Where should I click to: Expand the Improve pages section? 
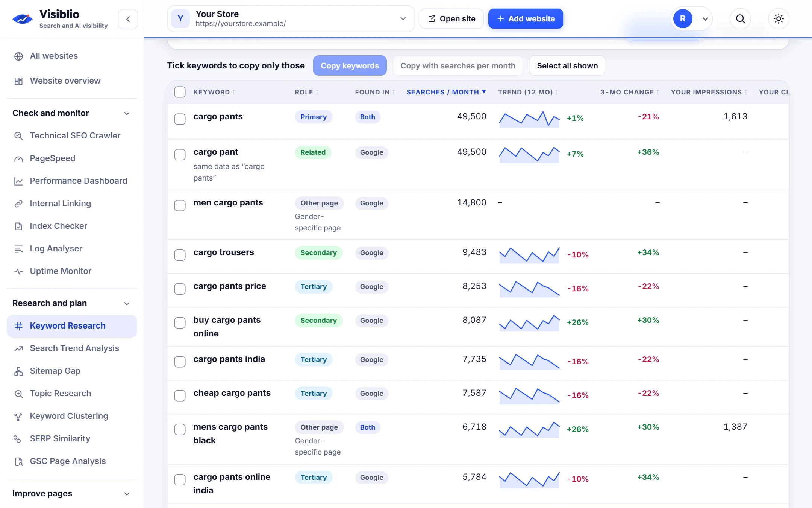[71, 494]
